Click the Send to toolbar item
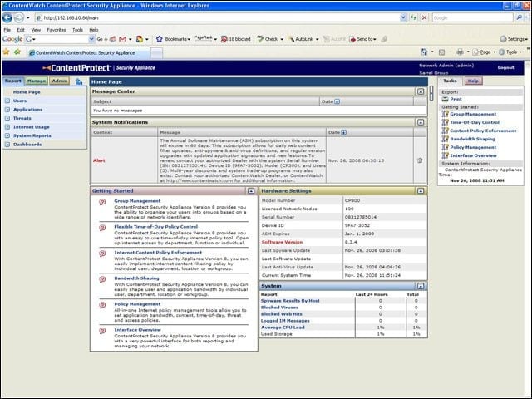Viewport: 532px width, 399px height. click(x=362, y=39)
